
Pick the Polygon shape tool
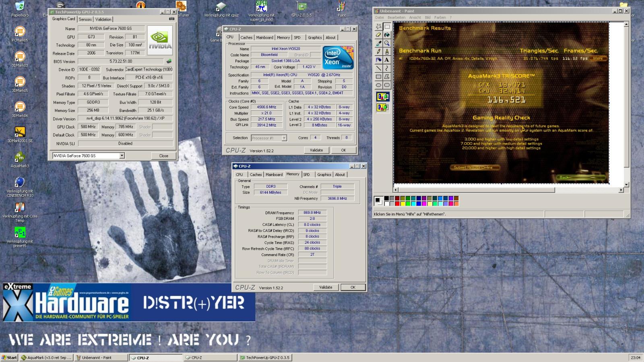387,77
